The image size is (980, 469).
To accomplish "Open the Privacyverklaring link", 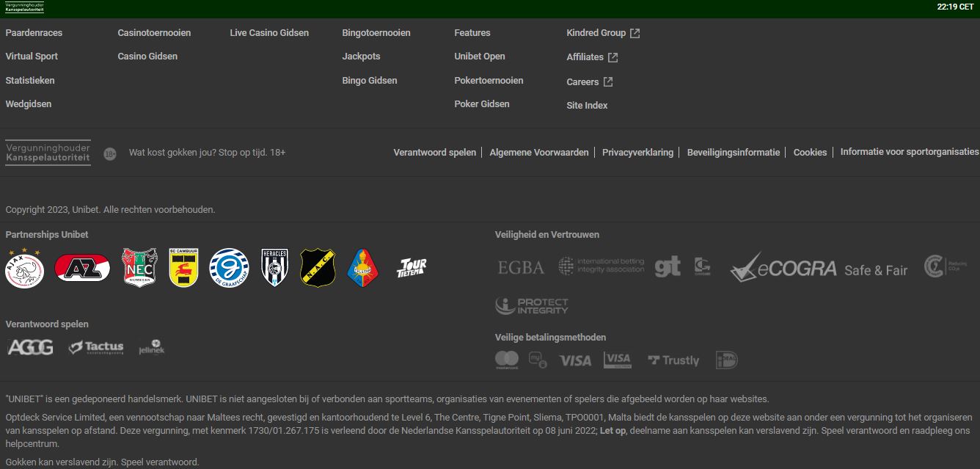I will tap(637, 153).
